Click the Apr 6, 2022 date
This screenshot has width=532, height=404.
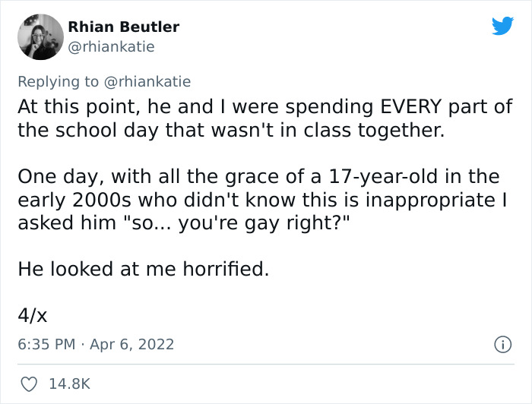pos(131,344)
